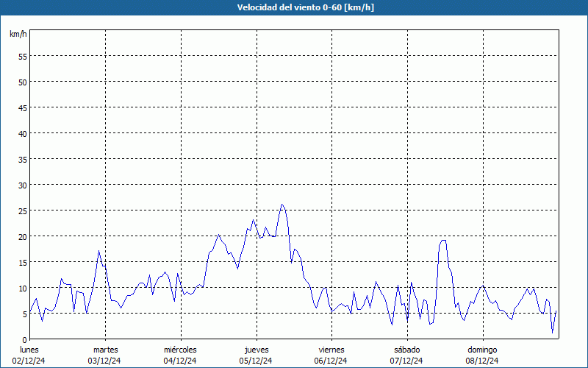Viewport: 588px width, 368px height.
Task: Click the 'km/h' axis unit label
Action: [18, 34]
